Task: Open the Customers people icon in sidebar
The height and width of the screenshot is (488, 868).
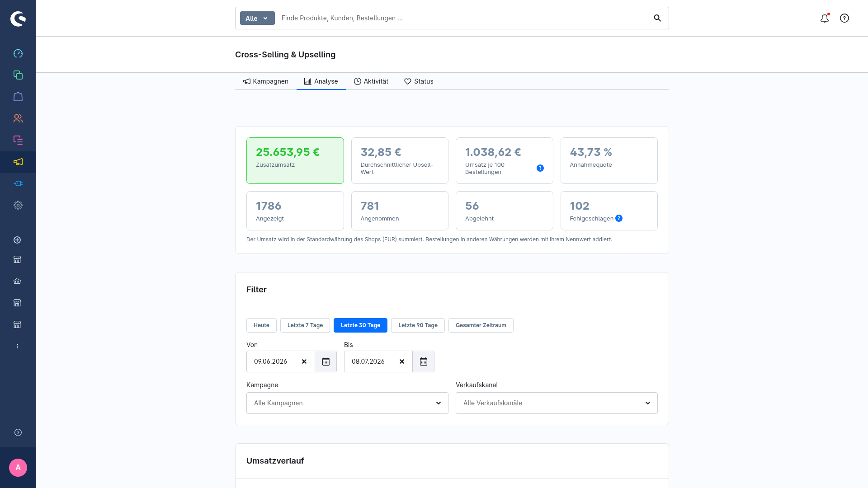Action: 18,118
